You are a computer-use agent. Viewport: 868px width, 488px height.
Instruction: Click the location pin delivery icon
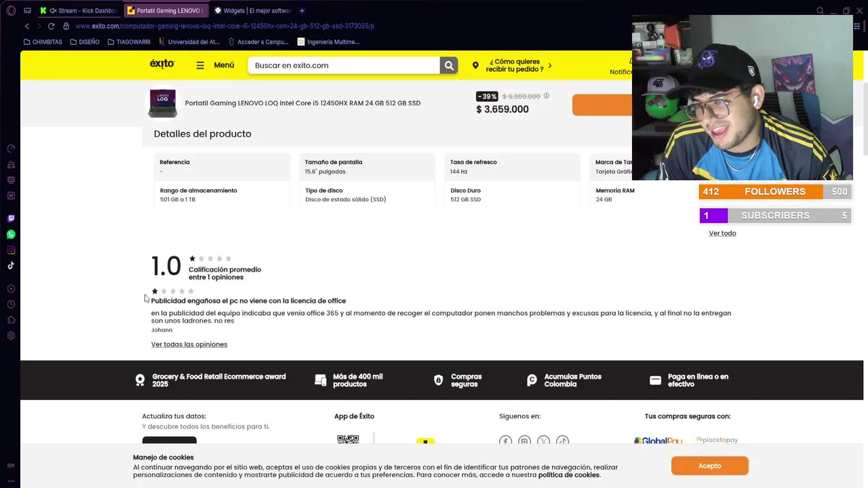pyautogui.click(x=475, y=66)
